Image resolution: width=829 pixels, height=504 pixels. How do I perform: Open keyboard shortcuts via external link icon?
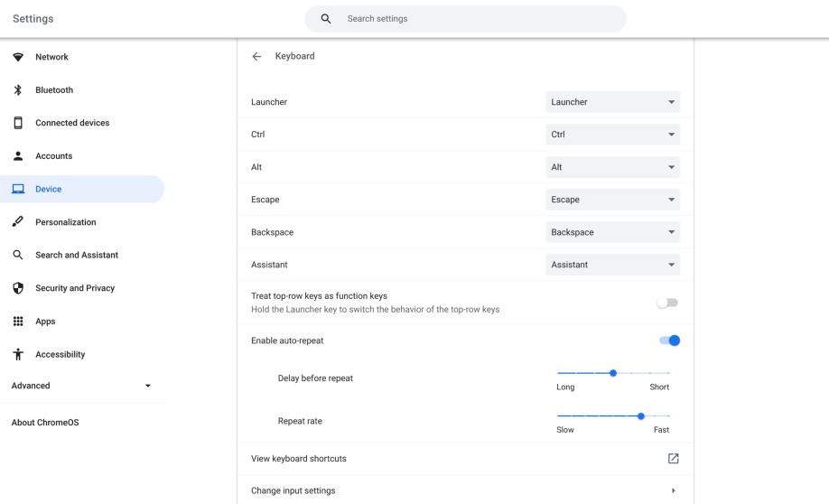[673, 459]
